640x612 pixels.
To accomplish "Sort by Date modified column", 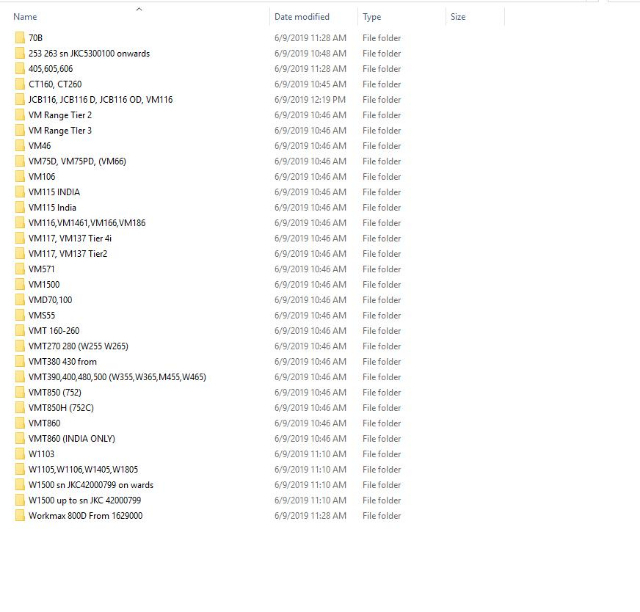I will pos(300,17).
